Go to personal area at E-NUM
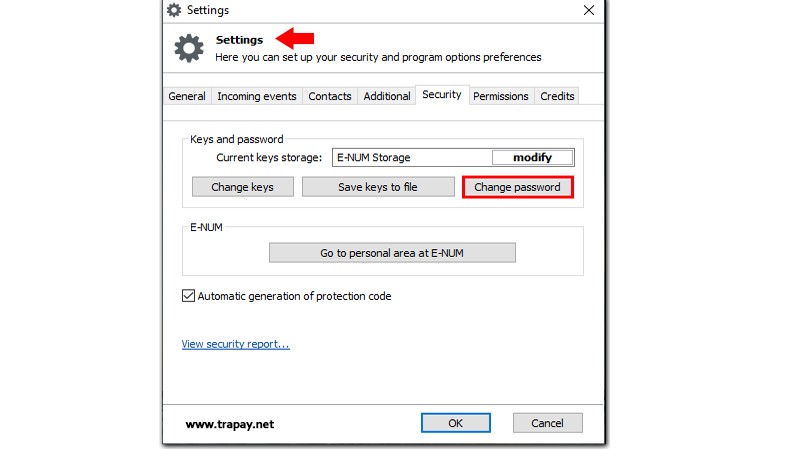This screenshot has height=450, width=800. tap(392, 253)
